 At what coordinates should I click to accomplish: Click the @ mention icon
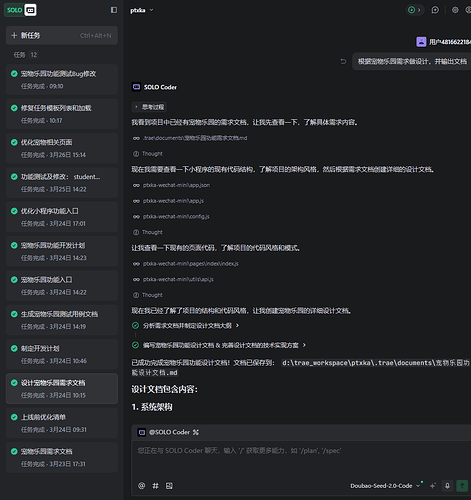coord(142,486)
